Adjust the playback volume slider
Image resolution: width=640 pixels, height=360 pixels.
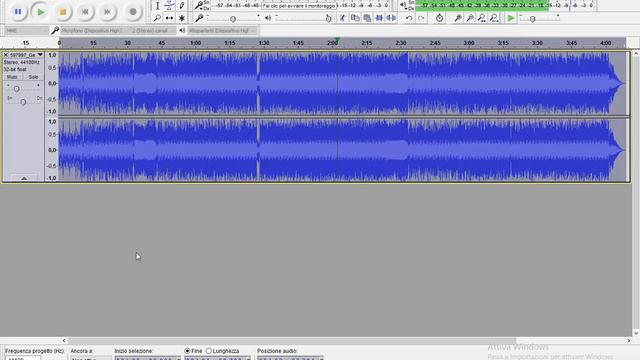pos(303,19)
